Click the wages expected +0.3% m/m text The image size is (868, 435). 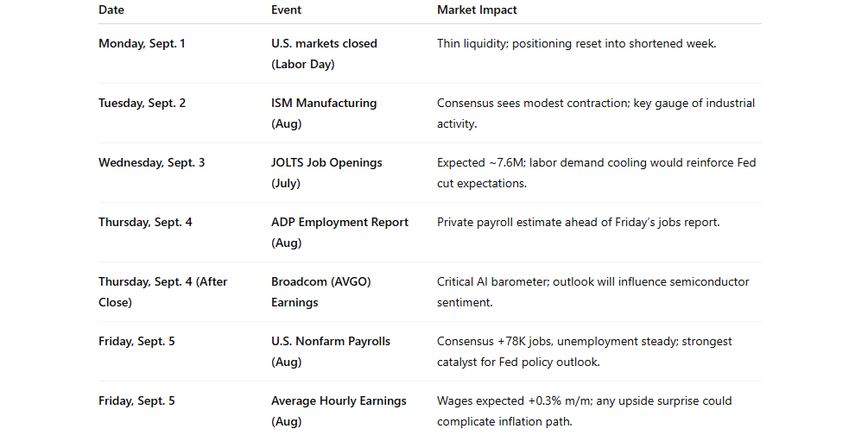pos(584,411)
